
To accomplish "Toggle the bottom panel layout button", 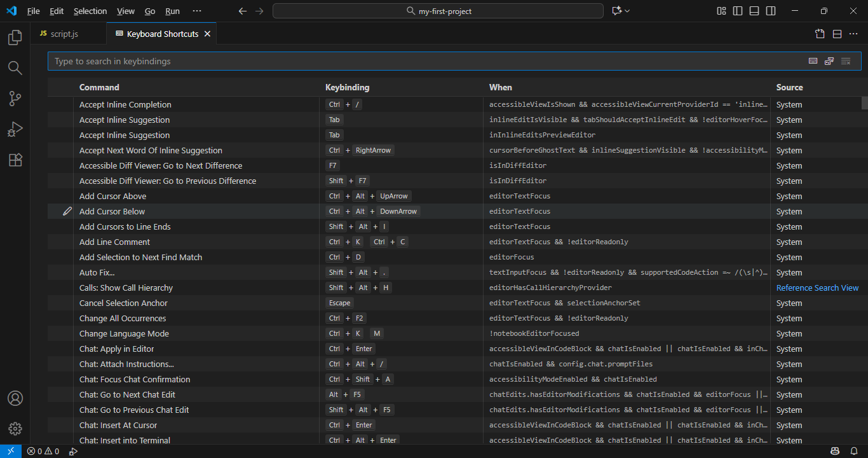I will 754,11.
